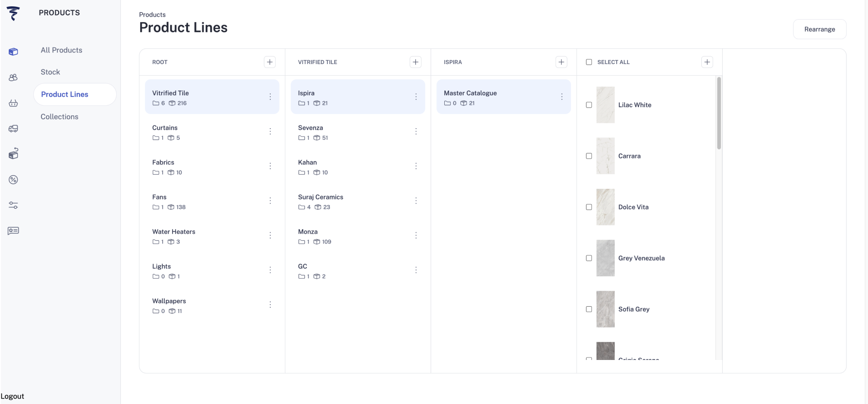868x404 pixels.
Task: Open the three-dot menu for Vitrified Tile
Action: pyautogui.click(x=270, y=97)
